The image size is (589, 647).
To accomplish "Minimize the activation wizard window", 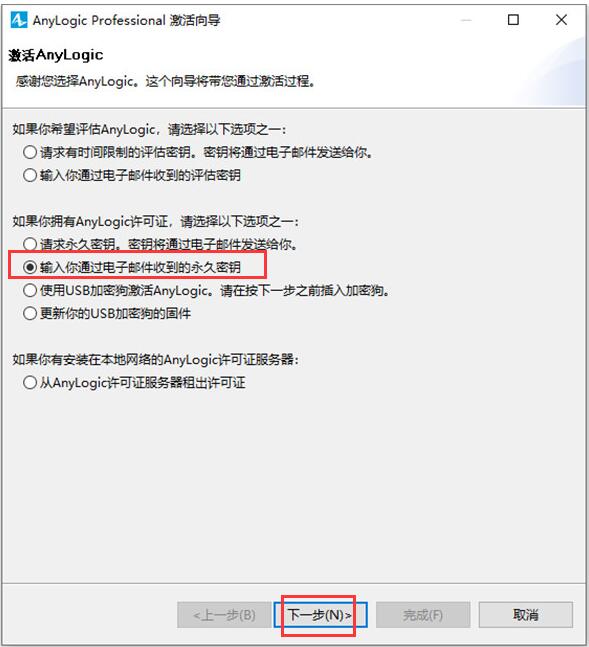I will pos(466,20).
